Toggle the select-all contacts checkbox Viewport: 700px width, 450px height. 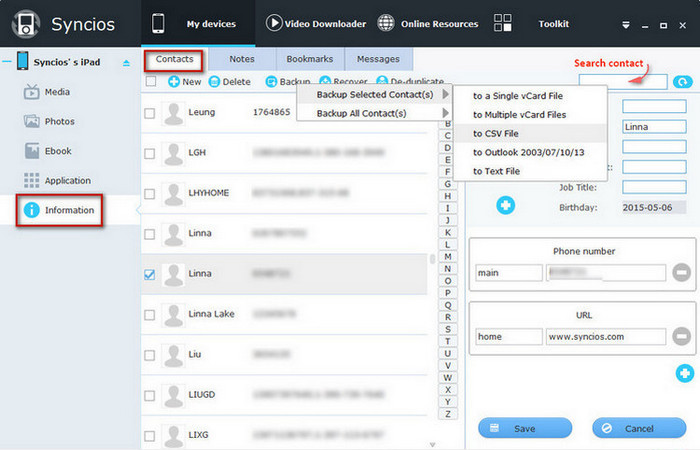pyautogui.click(x=151, y=81)
